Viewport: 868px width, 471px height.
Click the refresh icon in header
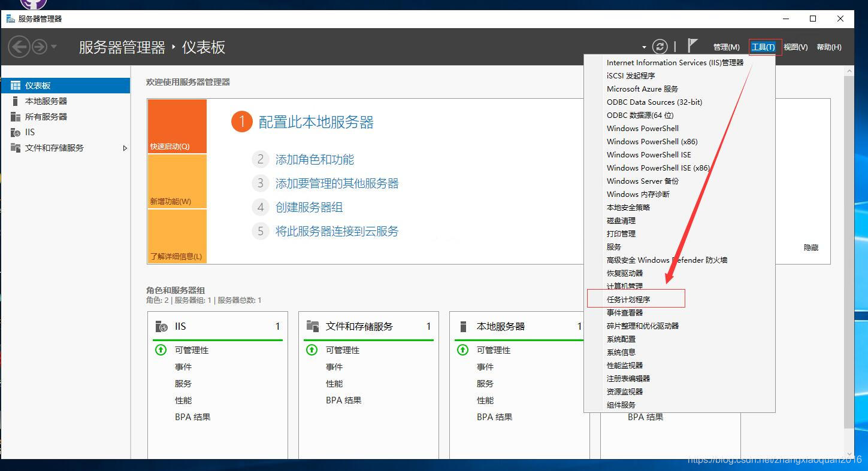click(660, 47)
